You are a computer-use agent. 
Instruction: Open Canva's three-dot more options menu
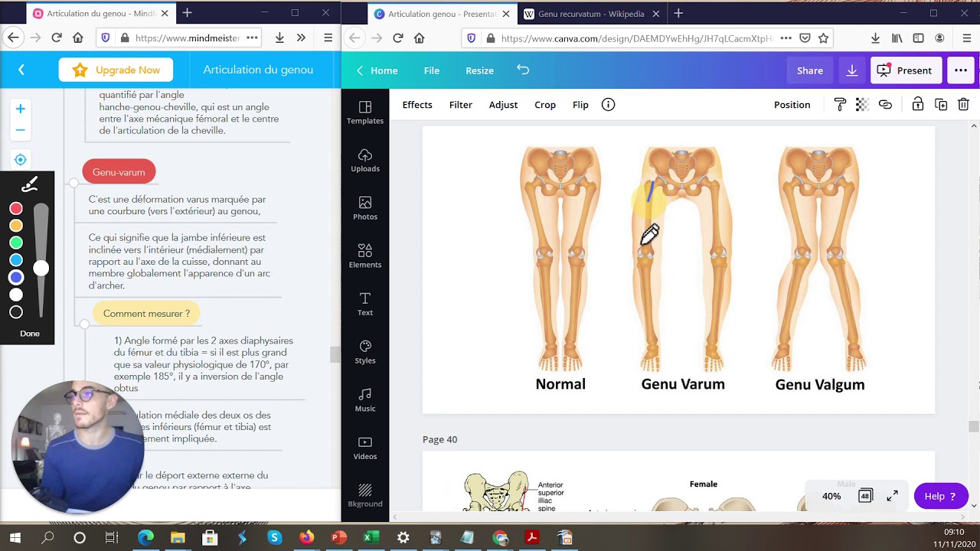pyautogui.click(x=961, y=70)
